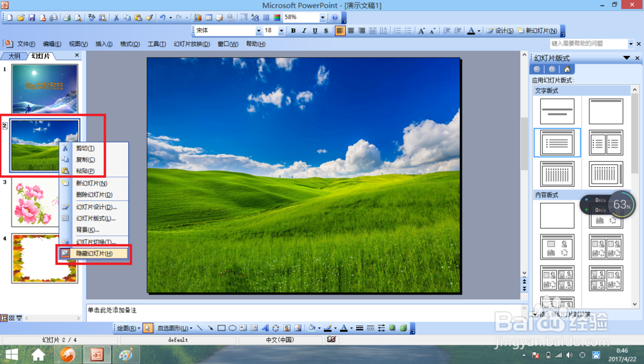Click the Shadow Style icon in drawing toolbar

tap(392, 328)
